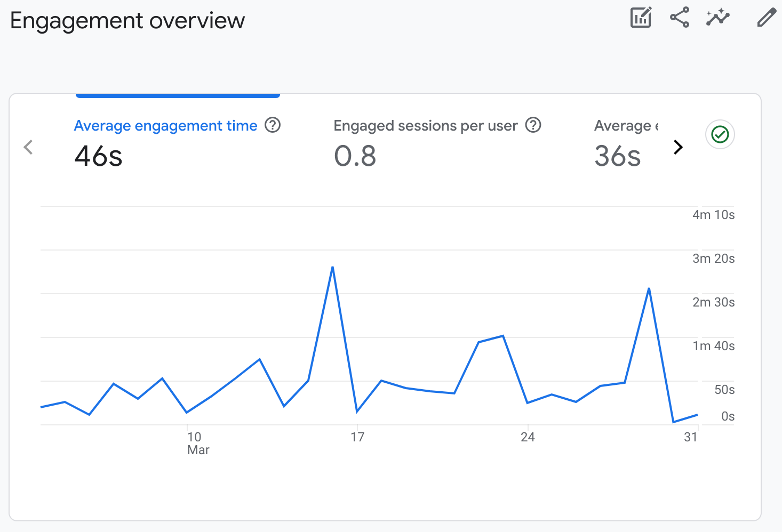The height and width of the screenshot is (532, 782).
Task: Share this report using the share icon
Action: (680, 18)
